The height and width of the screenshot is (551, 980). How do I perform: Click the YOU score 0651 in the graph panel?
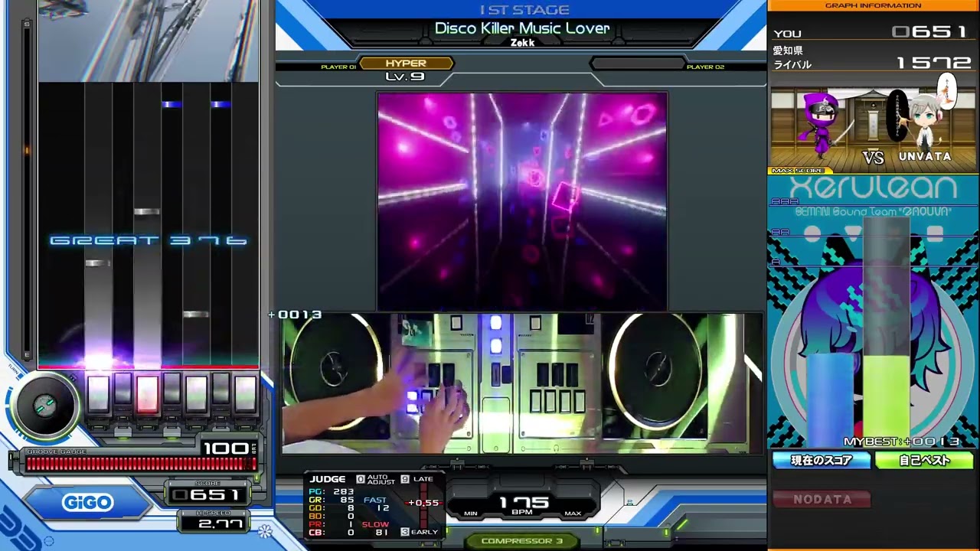pyautogui.click(x=930, y=32)
